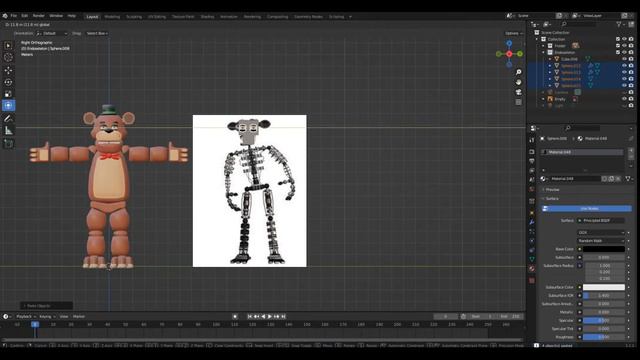Viewport: 640px width, 360px height.
Task: Click the jump to first frame button
Action: click(250, 317)
